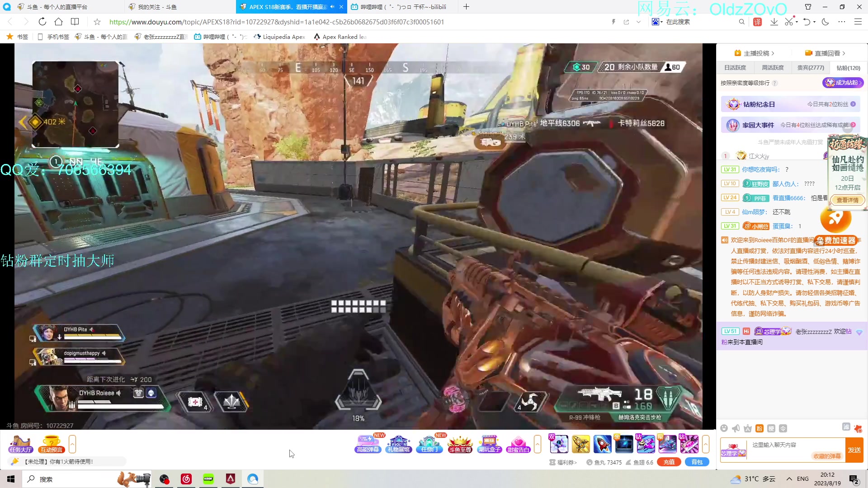Open the Apex Legends taskbar icon

(x=231, y=479)
